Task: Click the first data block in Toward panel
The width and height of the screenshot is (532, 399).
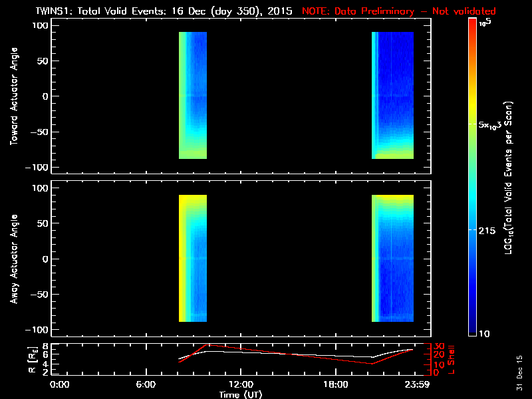Action: pos(193,95)
